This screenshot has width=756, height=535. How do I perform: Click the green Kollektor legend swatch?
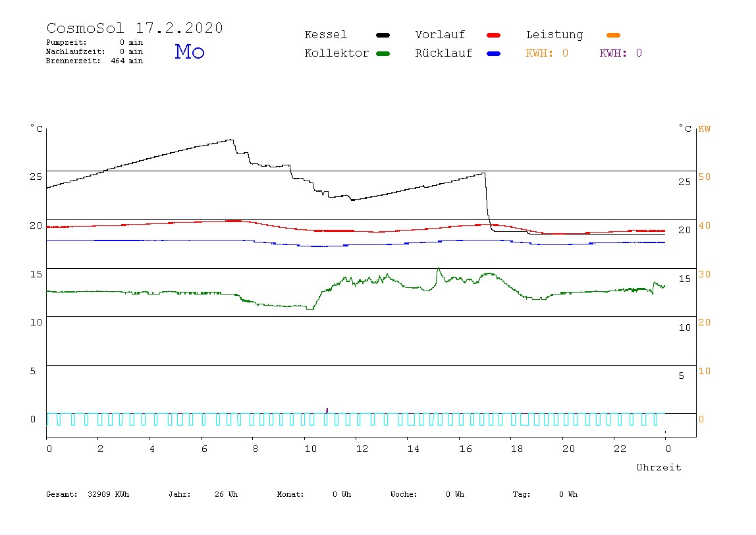pyautogui.click(x=383, y=53)
